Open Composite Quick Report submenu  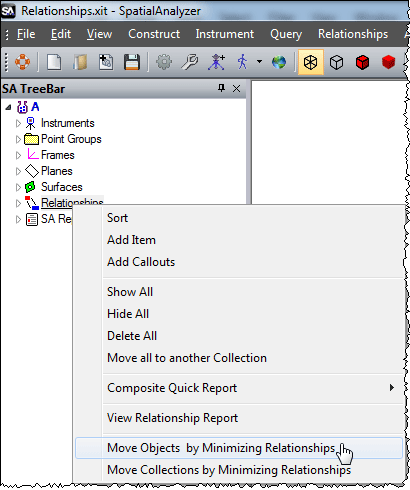click(238, 388)
